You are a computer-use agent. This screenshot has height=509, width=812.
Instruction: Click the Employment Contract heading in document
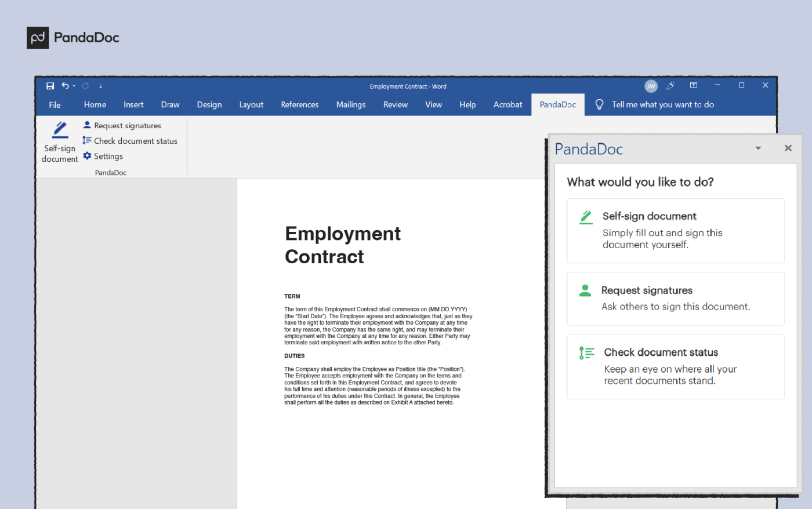(343, 245)
